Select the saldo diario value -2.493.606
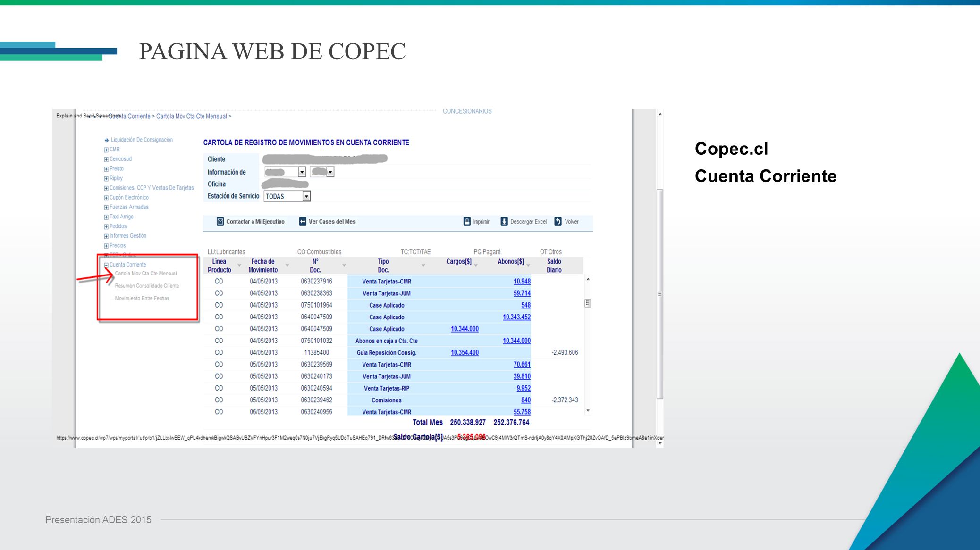The image size is (980, 550). [x=565, y=353]
